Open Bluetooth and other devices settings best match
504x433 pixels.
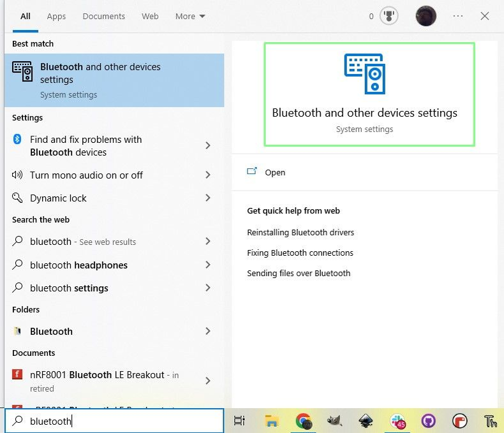click(x=114, y=80)
